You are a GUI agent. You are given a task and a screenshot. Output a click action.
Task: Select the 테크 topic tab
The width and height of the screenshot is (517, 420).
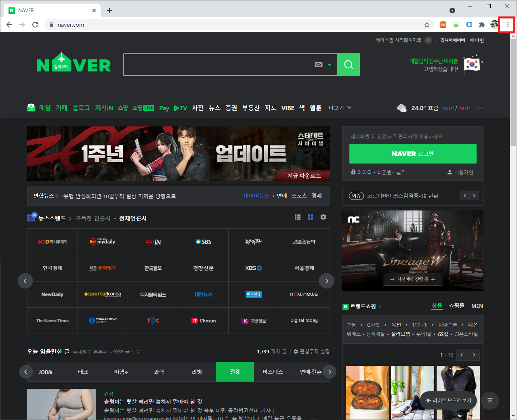83,372
